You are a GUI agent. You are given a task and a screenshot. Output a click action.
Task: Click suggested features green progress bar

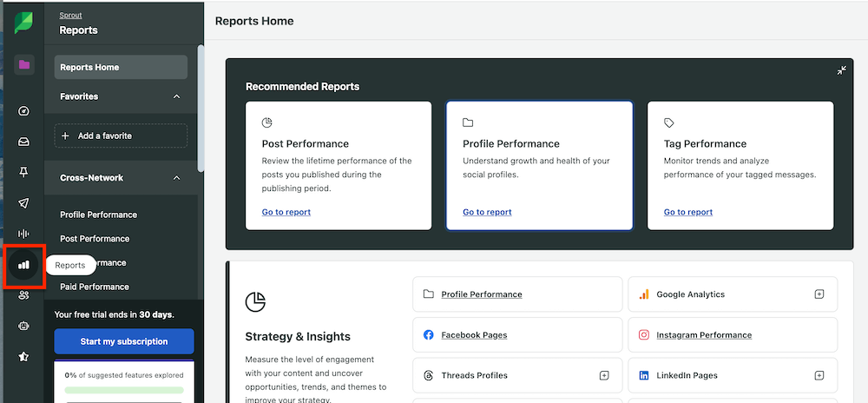coord(124,390)
